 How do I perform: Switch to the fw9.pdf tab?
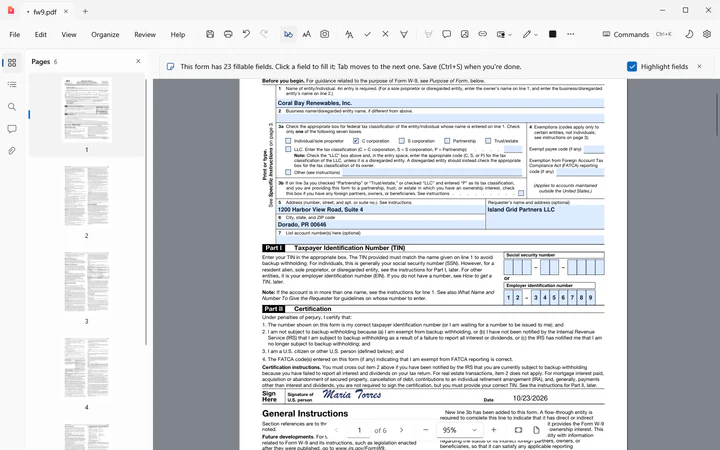coord(45,12)
